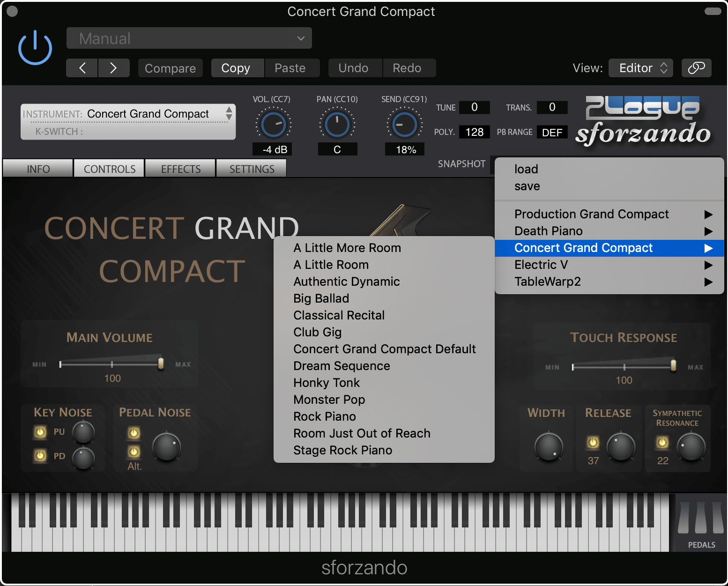Select the Rock Piano snapshot
Screen dimensions: 728x586
(x=384, y=416)
